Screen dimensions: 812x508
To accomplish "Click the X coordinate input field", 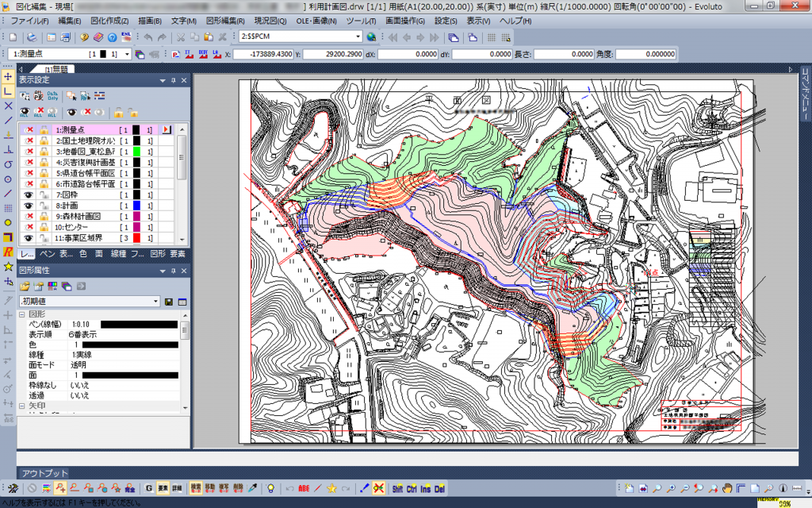I will click(x=264, y=54).
